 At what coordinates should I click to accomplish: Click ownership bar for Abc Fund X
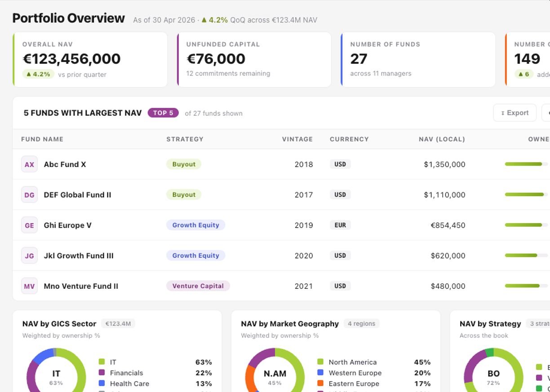(526, 164)
